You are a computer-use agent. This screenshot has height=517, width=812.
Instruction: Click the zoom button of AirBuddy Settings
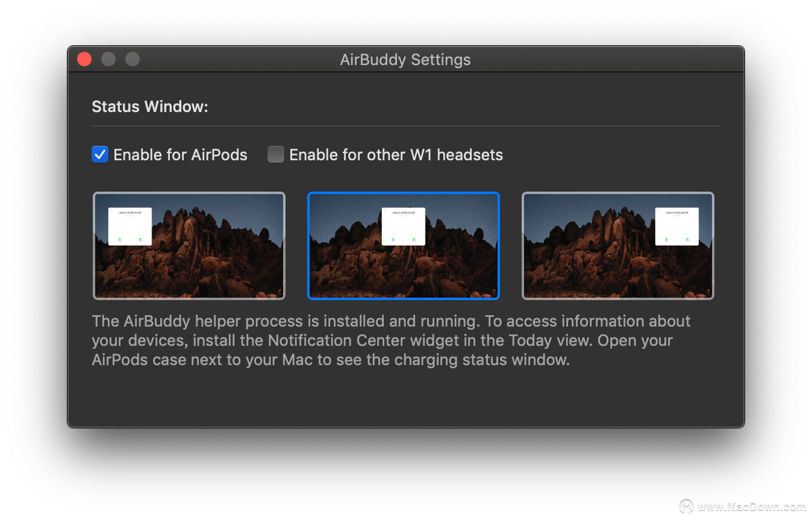tap(133, 59)
